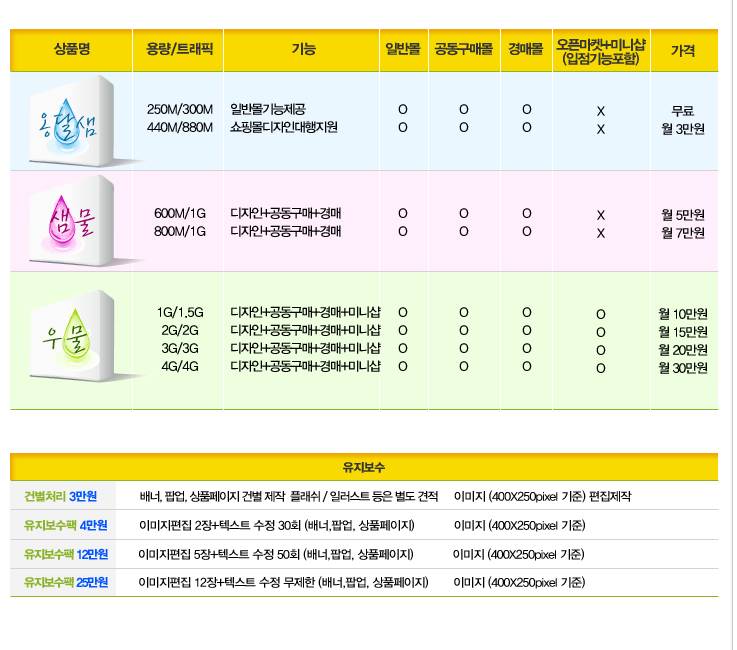Click the 무료 price in 옹달샘 row
Viewport: 737px width, 650px height.
(x=683, y=110)
